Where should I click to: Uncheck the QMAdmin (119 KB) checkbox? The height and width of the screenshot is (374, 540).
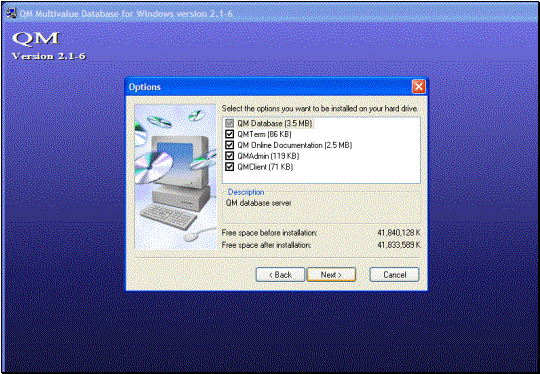(x=230, y=156)
